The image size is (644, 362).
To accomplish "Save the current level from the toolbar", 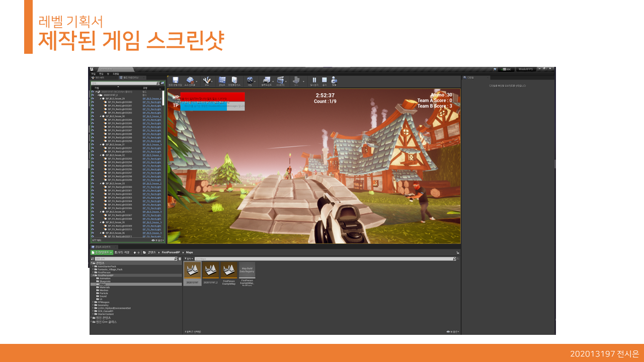I will 176,80.
